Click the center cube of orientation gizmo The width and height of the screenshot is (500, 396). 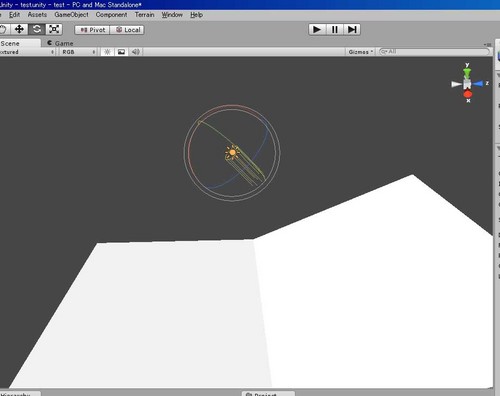point(467,85)
